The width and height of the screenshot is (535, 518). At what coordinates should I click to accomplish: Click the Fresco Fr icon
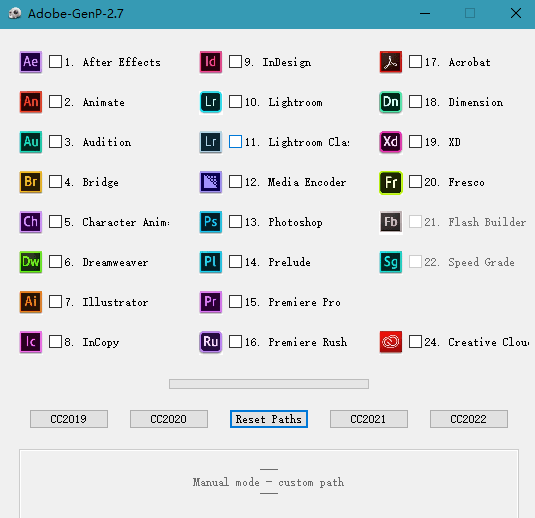[x=391, y=182]
